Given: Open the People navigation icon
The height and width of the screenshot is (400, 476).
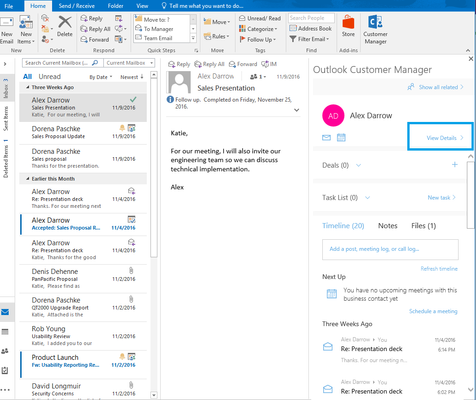Looking at the screenshot, I should (x=5, y=351).
